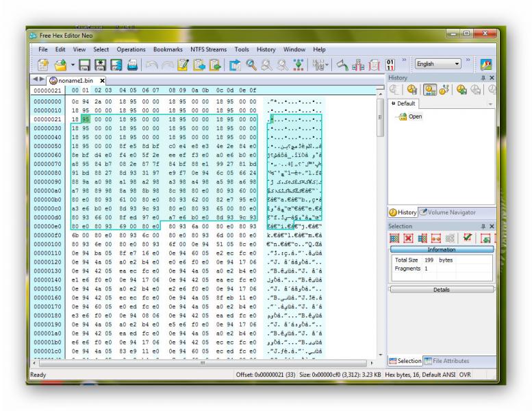Image resolution: width=532 pixels, height=411 pixels.
Task: Switch to the Volume Navigator tab
Action: point(448,212)
